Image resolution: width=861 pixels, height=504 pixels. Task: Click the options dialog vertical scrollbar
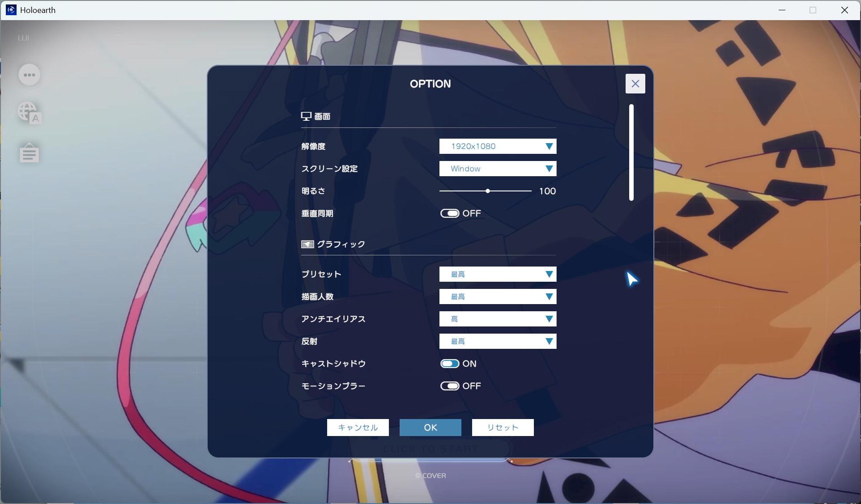pos(631,152)
